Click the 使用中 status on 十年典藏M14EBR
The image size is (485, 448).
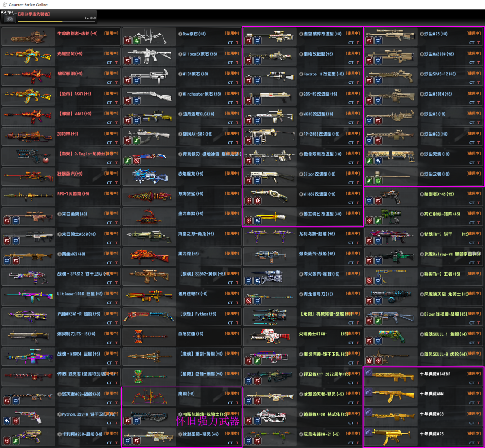[x=473, y=373]
